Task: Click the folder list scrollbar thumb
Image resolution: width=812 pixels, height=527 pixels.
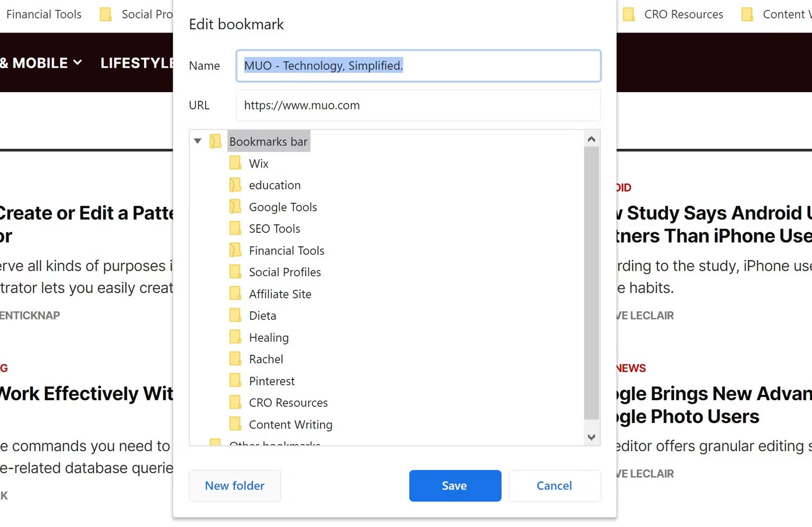Action: (x=592, y=283)
